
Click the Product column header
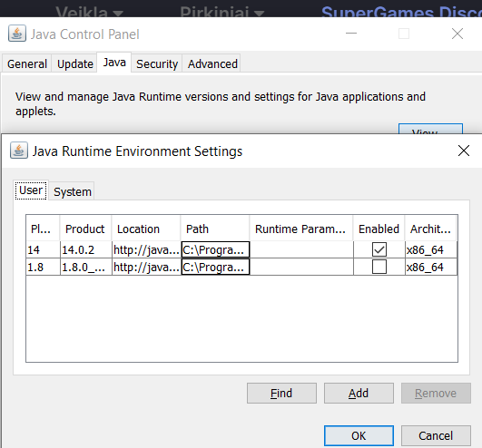coord(85,229)
